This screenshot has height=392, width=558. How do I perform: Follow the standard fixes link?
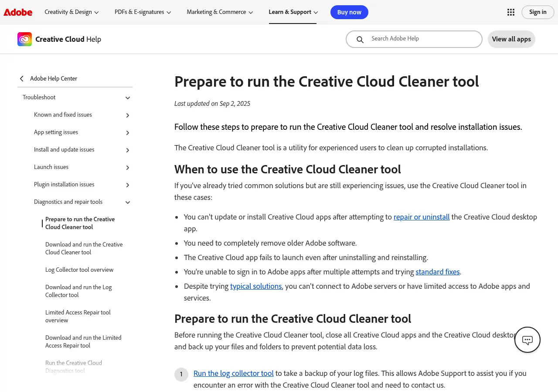click(x=438, y=272)
